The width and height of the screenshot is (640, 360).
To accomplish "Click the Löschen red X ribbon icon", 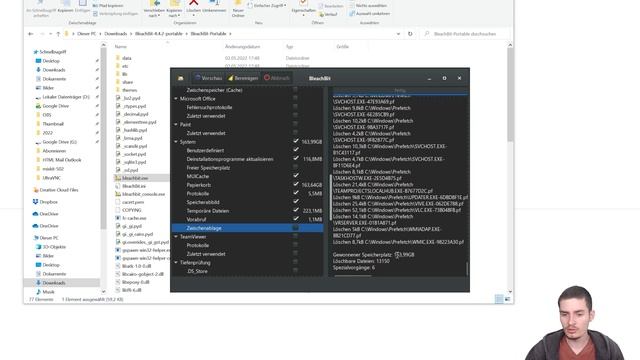I will pyautogui.click(x=193, y=4).
